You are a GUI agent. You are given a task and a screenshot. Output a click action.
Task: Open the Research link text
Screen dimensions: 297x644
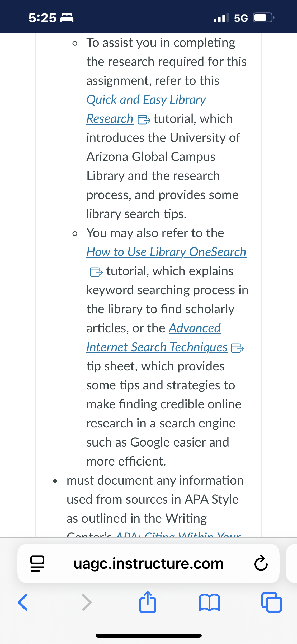point(110,119)
